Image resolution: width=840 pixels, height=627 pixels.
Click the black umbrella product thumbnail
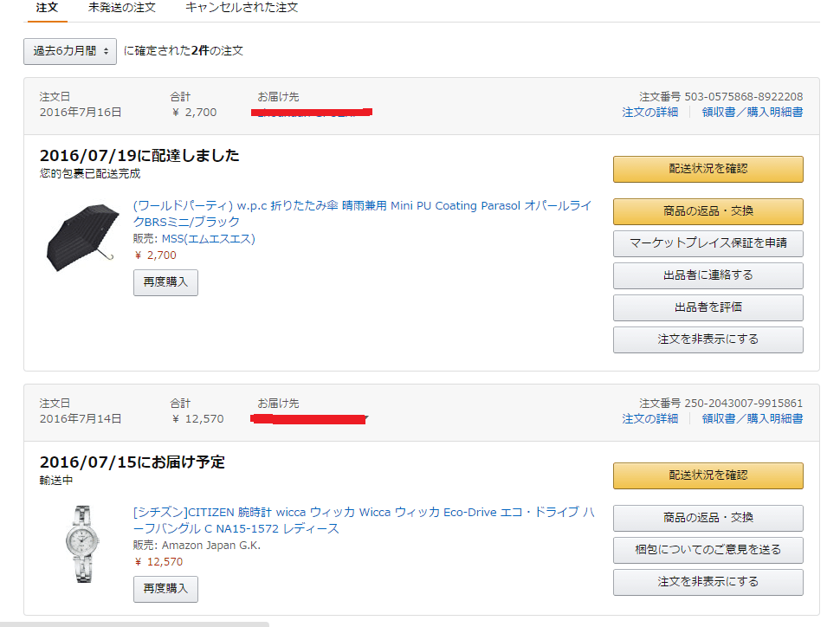pyautogui.click(x=82, y=237)
